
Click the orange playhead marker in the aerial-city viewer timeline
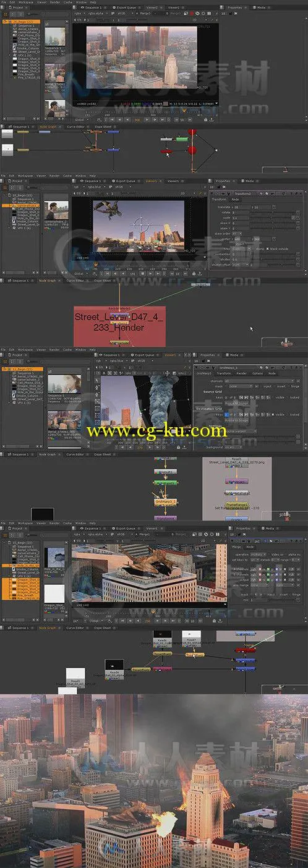tap(184, 109)
